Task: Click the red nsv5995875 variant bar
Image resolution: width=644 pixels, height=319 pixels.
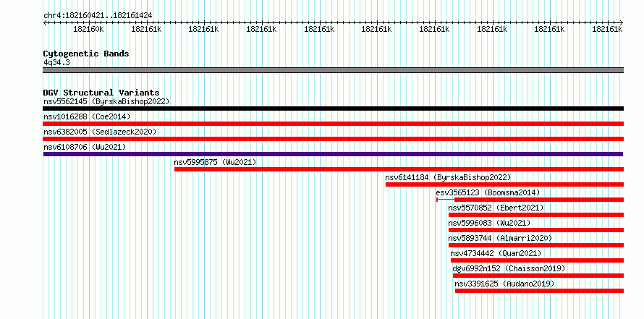Action: point(399,169)
